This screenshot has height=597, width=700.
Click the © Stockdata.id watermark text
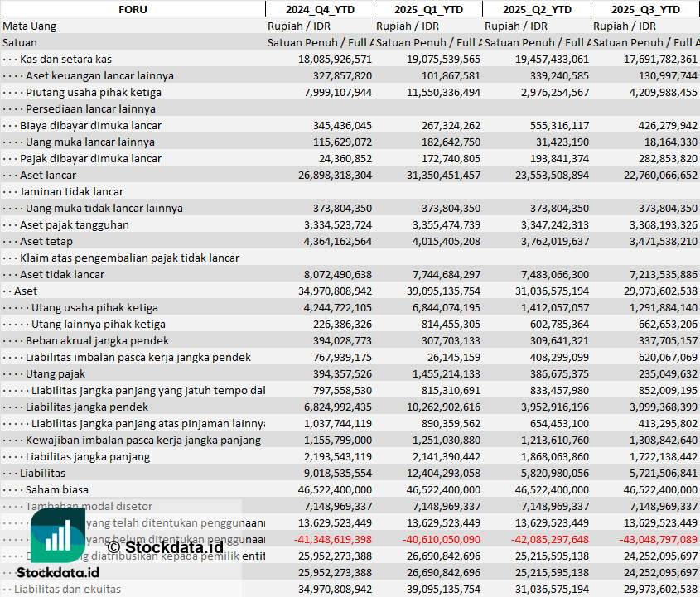pyautogui.click(x=165, y=546)
